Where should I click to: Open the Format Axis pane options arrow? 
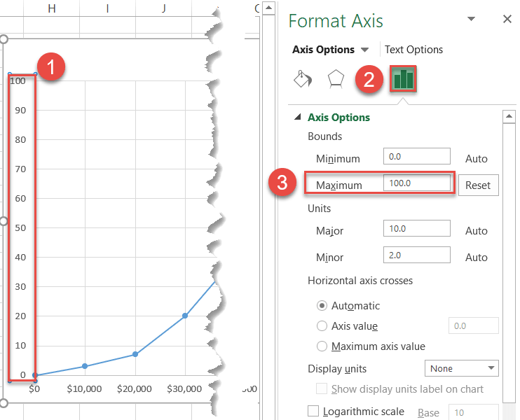pos(471,19)
